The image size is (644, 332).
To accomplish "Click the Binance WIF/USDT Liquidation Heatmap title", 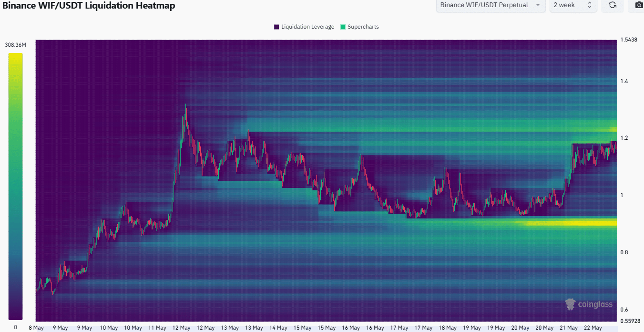I will (88, 6).
